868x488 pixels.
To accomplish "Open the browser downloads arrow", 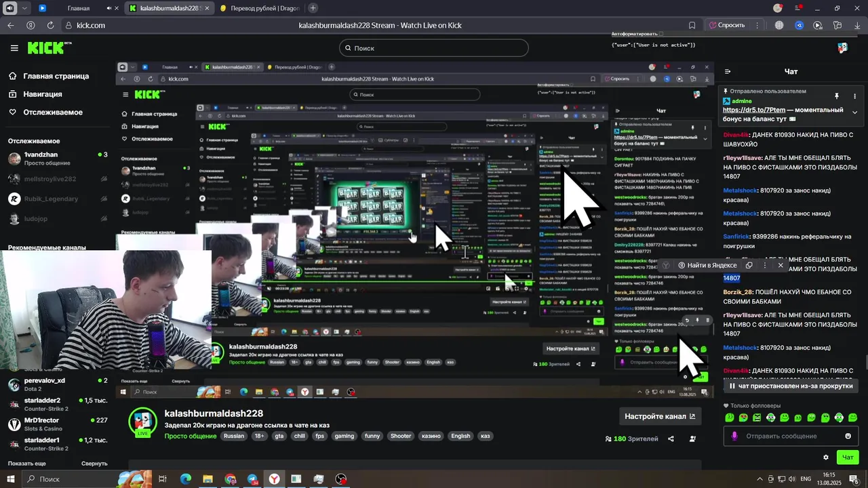I will point(856,25).
